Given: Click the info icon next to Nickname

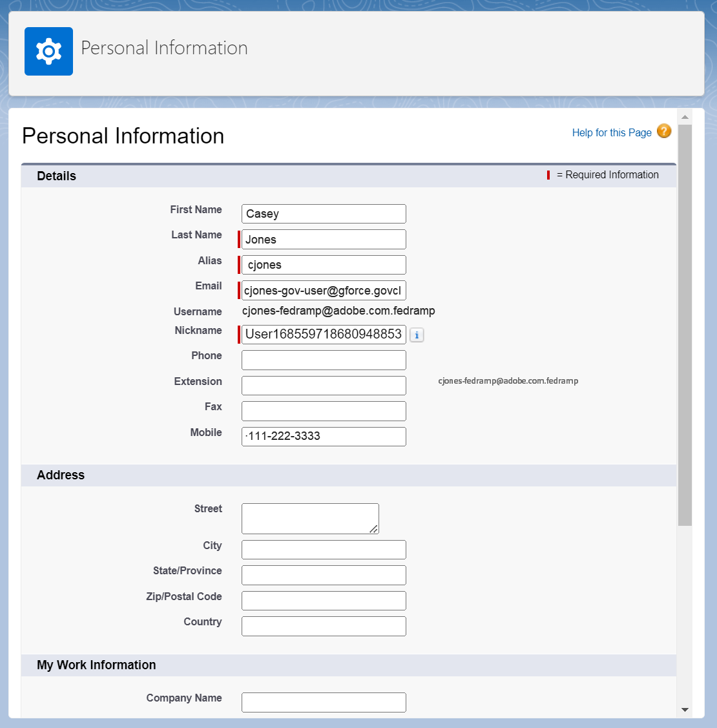Looking at the screenshot, I should pyautogui.click(x=417, y=335).
